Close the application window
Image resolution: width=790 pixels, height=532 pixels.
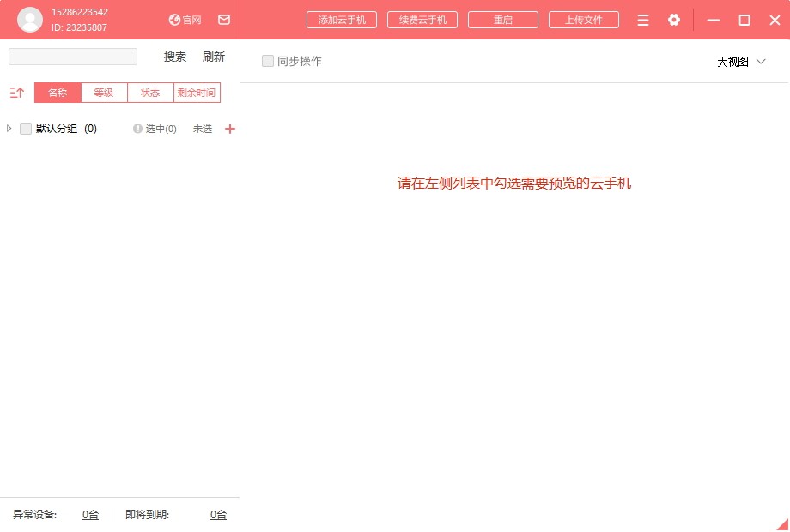pyautogui.click(x=775, y=20)
